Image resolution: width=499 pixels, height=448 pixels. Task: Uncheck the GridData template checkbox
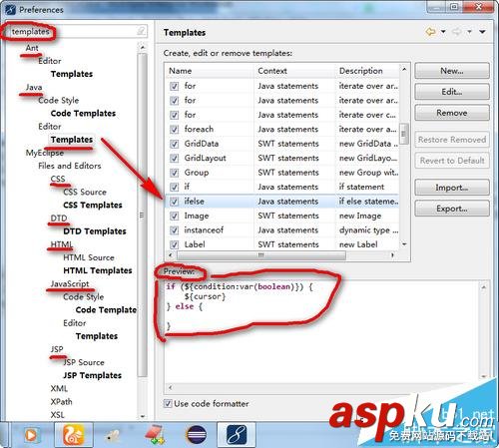pyautogui.click(x=174, y=144)
